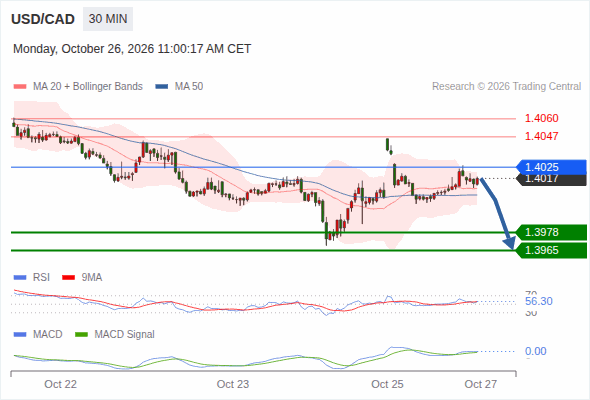This screenshot has width=590, height=400.
Task: Click the 30 MIN timeframe badge
Action: click(108, 19)
